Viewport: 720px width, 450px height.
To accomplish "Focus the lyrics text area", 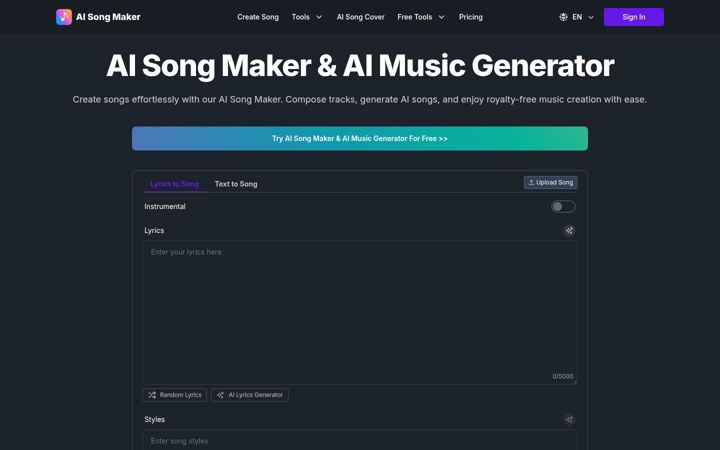I will [360, 313].
